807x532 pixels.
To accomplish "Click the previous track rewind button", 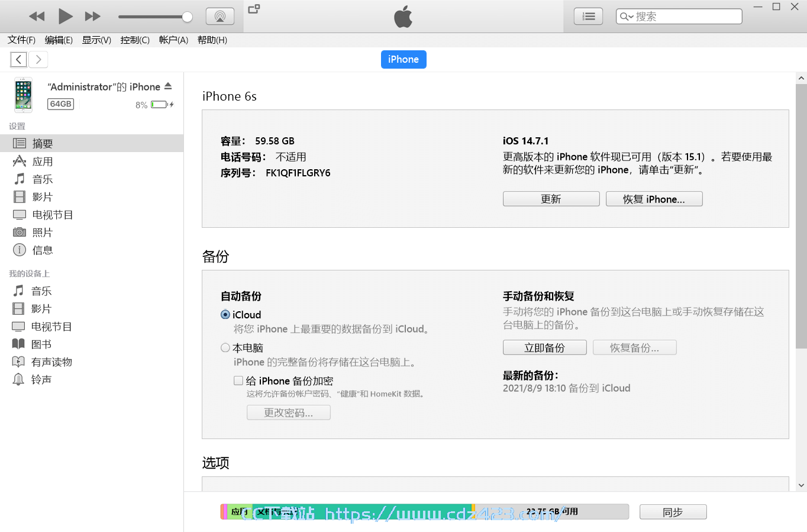I will pyautogui.click(x=37, y=17).
